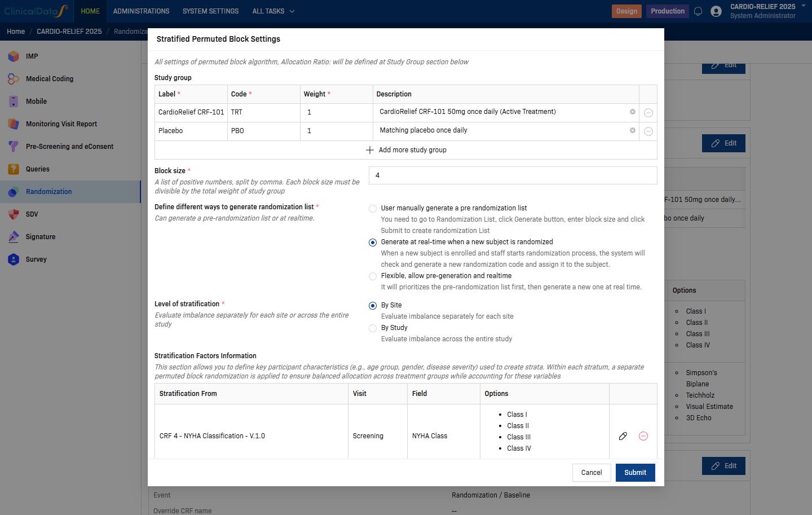Click the plus icon to add study group
This screenshot has height=515, width=812.
[370, 150]
